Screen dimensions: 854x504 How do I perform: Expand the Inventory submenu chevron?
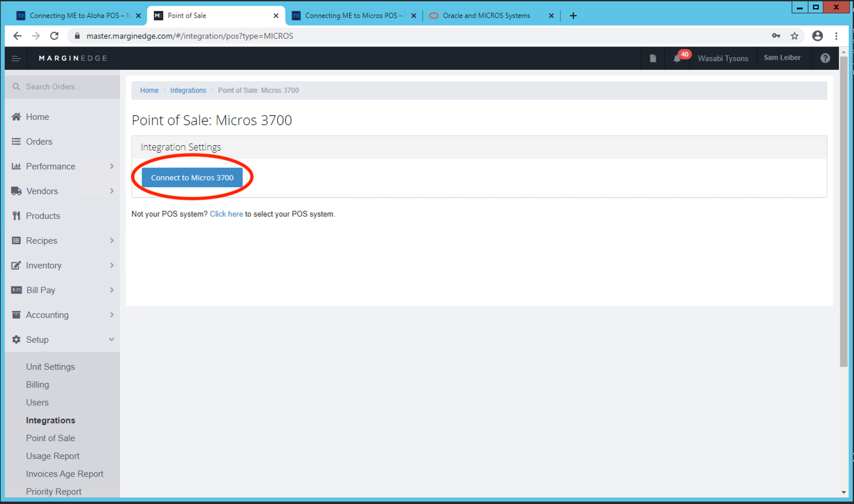[x=112, y=266]
